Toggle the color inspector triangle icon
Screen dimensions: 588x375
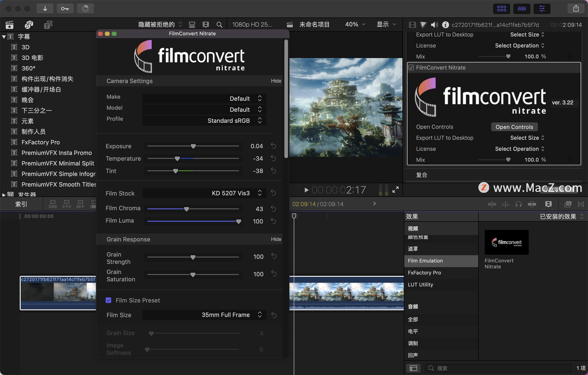(423, 25)
